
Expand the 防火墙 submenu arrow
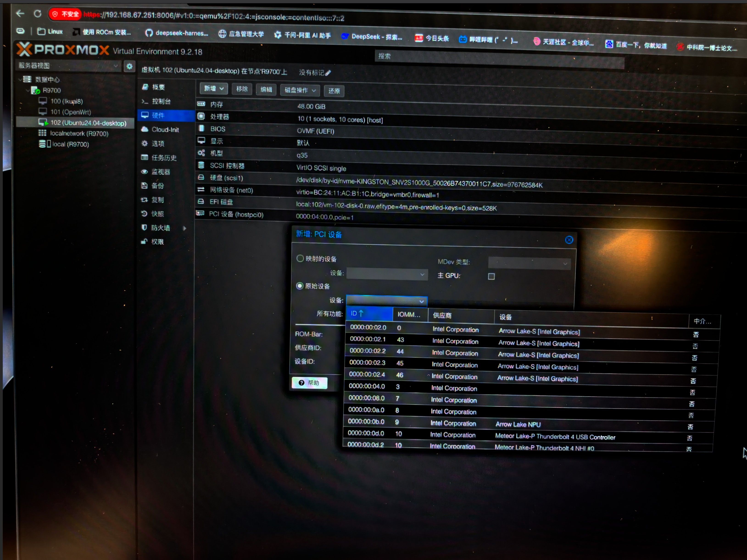coord(185,228)
